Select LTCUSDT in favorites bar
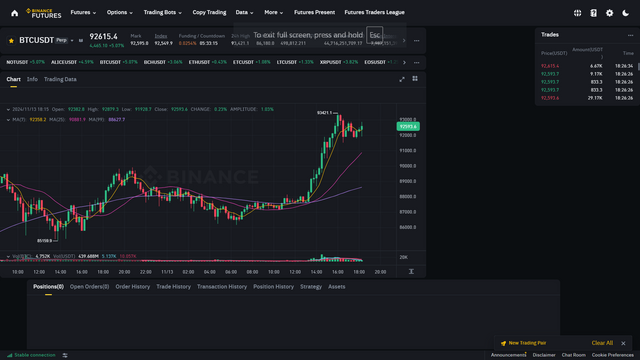Screen dimensions: 640x360 (295, 62)
